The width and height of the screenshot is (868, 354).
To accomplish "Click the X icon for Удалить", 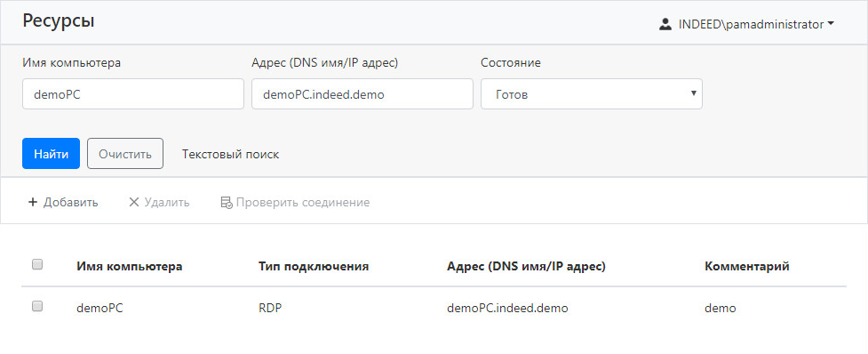I will [x=134, y=202].
